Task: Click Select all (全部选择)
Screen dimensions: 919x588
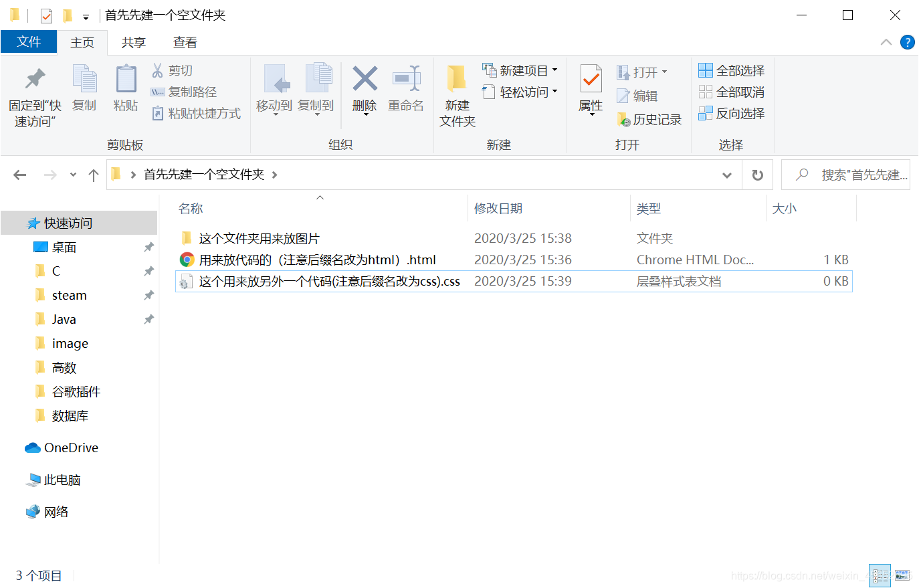Action: pyautogui.click(x=732, y=70)
